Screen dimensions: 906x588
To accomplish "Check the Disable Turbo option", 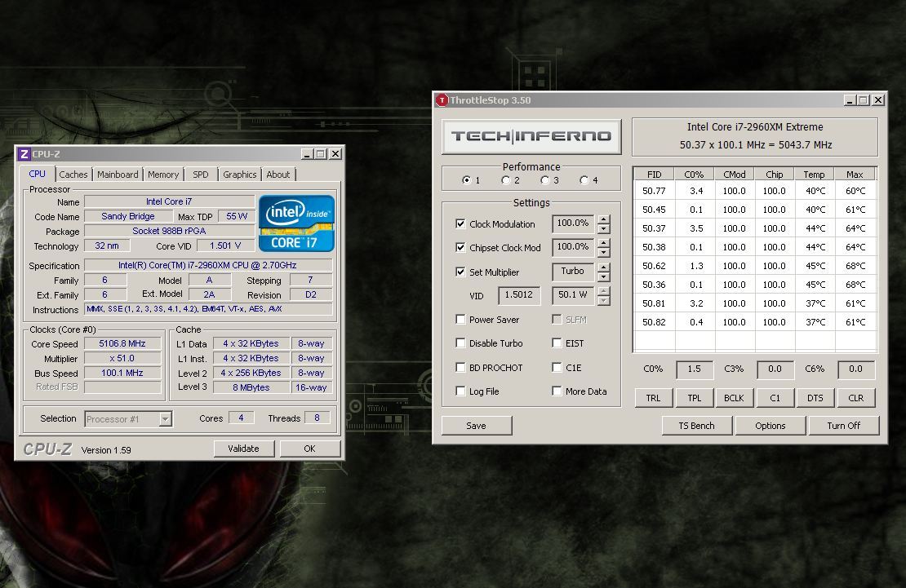I will pos(460,343).
